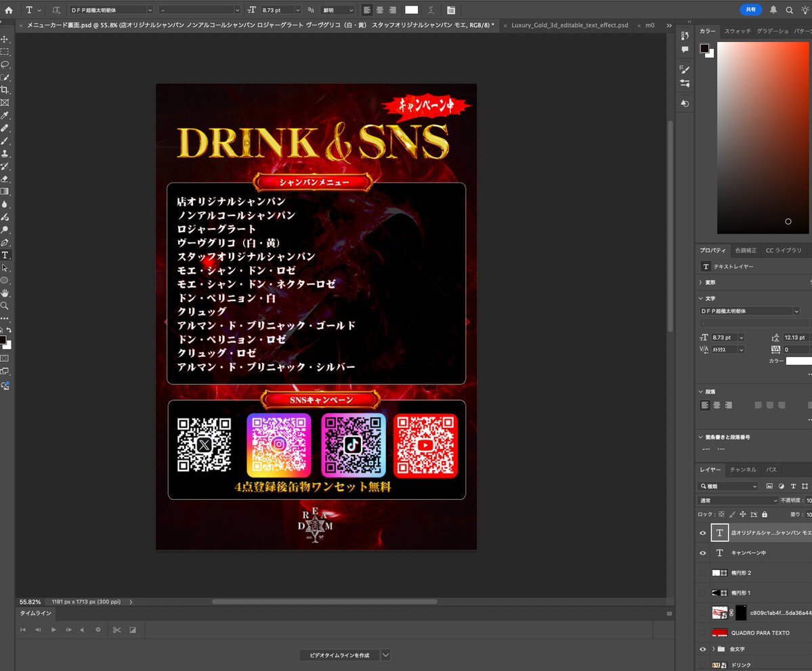The image size is (812, 671).
Task: Select the Eyedropper tool
Action: click(5, 116)
